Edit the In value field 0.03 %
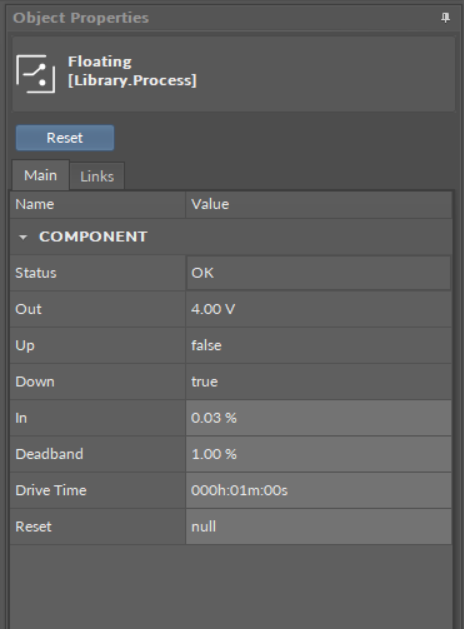The width and height of the screenshot is (464, 629). [x=318, y=418]
